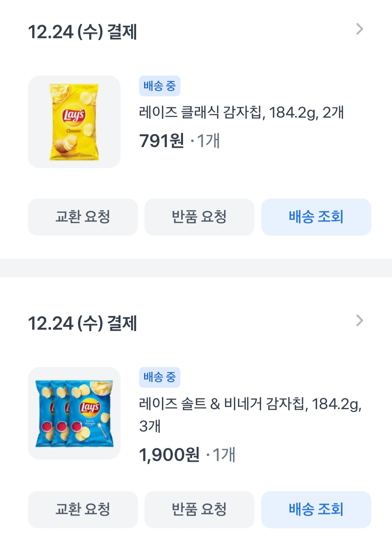392x541 pixels.
Task: Open the 레이즈 클래식 감자칩 product title
Action: coord(241,113)
